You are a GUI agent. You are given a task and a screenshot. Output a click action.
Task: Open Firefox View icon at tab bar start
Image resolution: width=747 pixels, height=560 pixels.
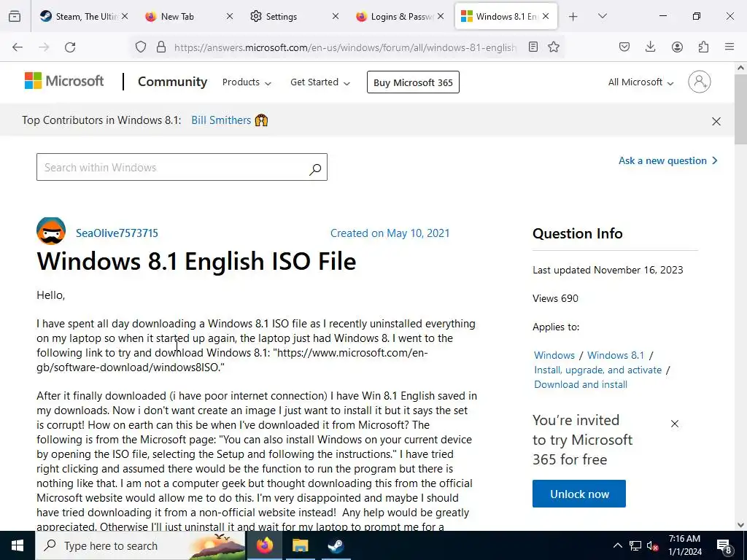pyautogui.click(x=15, y=16)
